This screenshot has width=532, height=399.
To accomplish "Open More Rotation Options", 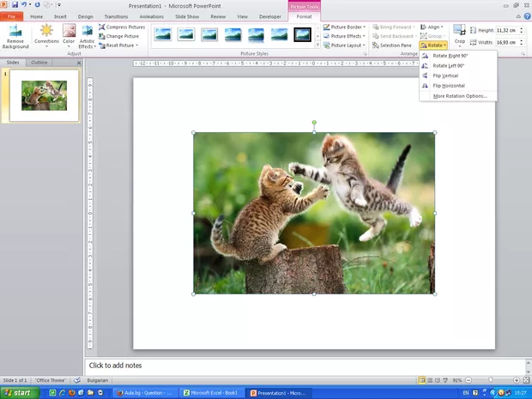I will [460, 96].
